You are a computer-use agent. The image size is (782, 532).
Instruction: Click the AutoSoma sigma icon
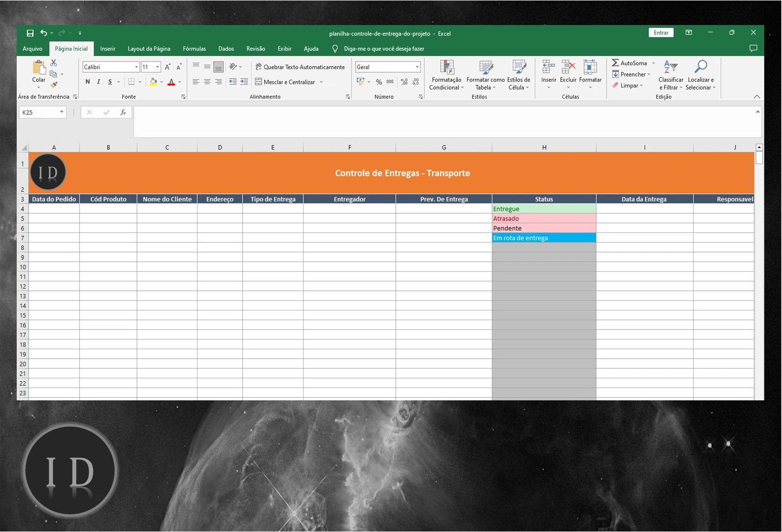[615, 63]
